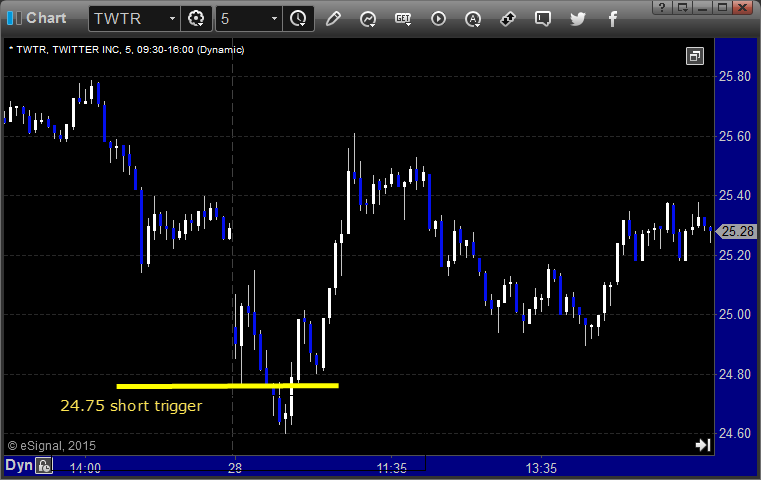
Task: Select the pencil drawing tool
Action: (333, 19)
